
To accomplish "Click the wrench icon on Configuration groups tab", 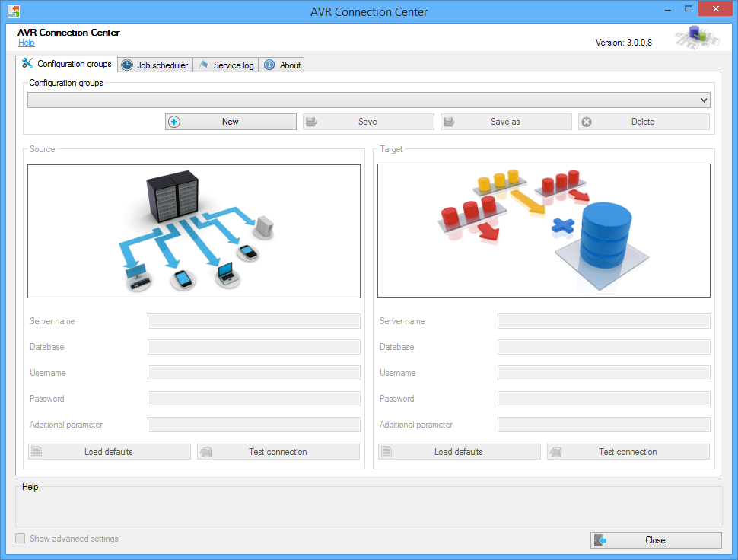I will point(27,63).
